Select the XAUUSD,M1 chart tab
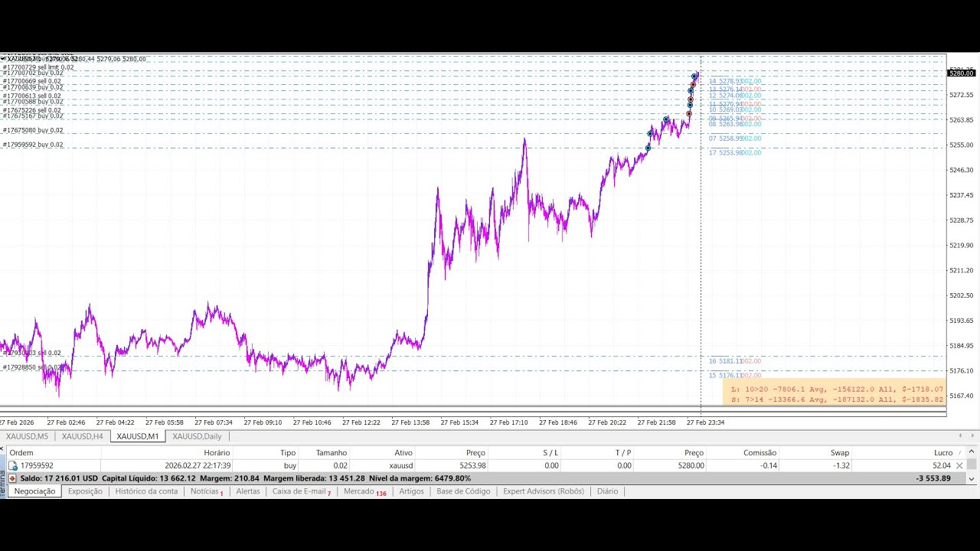The height and width of the screenshot is (551, 980). (138, 436)
